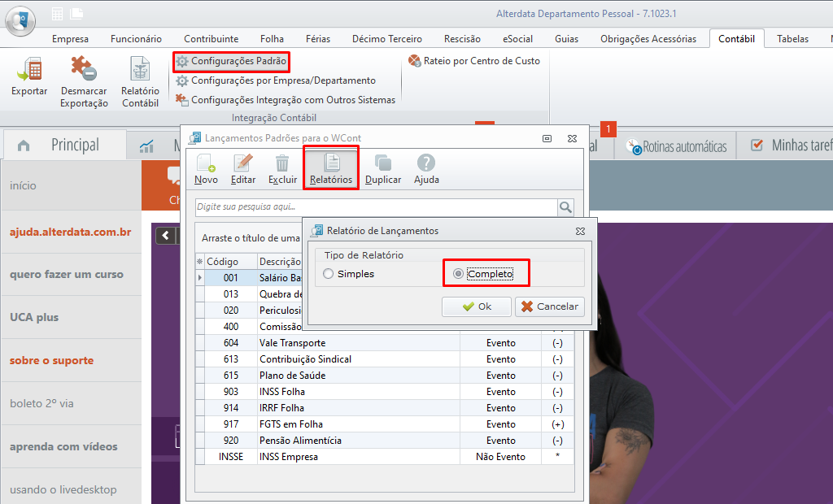Open the eSocial ribbon tab
Viewport: 833px width, 504px height.
(x=517, y=39)
